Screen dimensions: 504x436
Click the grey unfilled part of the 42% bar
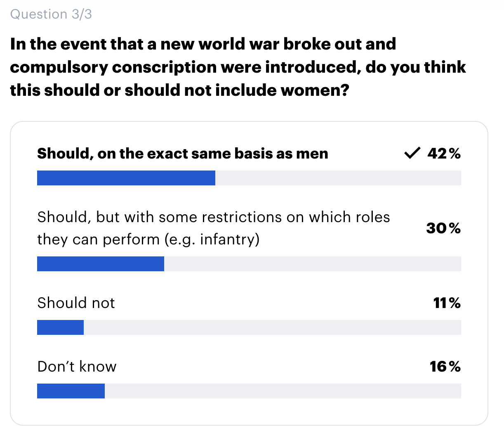coord(338,178)
